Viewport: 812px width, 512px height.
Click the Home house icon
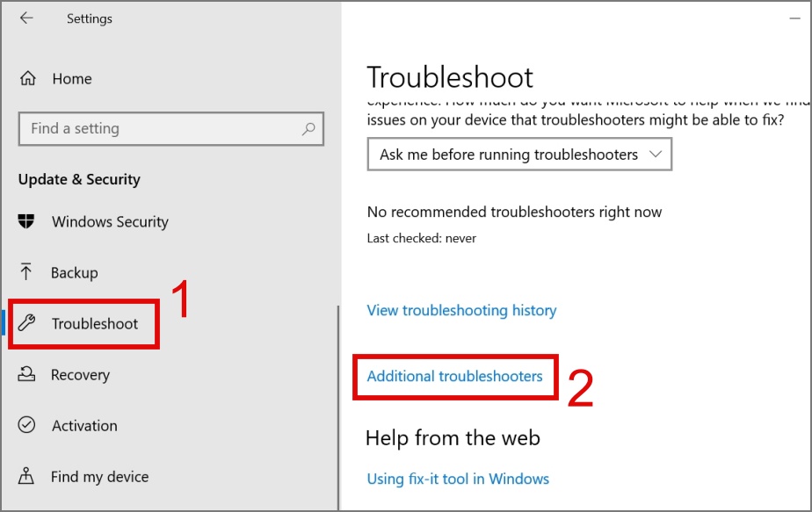coord(28,78)
